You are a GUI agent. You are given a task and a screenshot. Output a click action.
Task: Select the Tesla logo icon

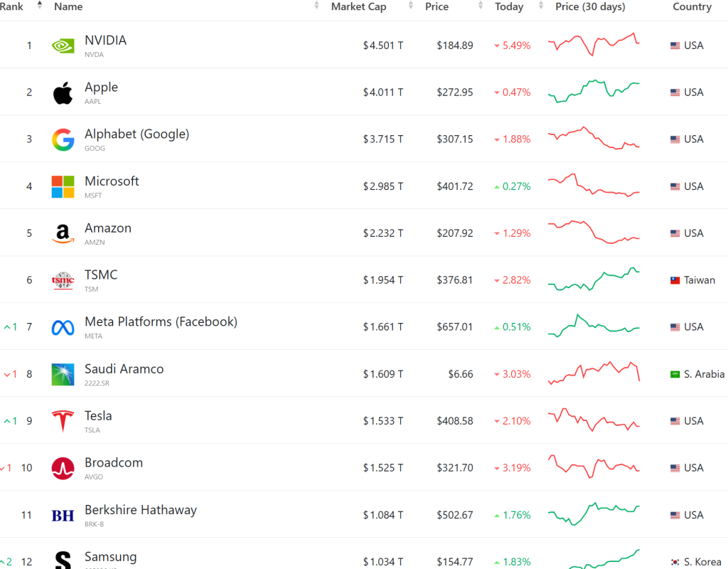(63, 421)
